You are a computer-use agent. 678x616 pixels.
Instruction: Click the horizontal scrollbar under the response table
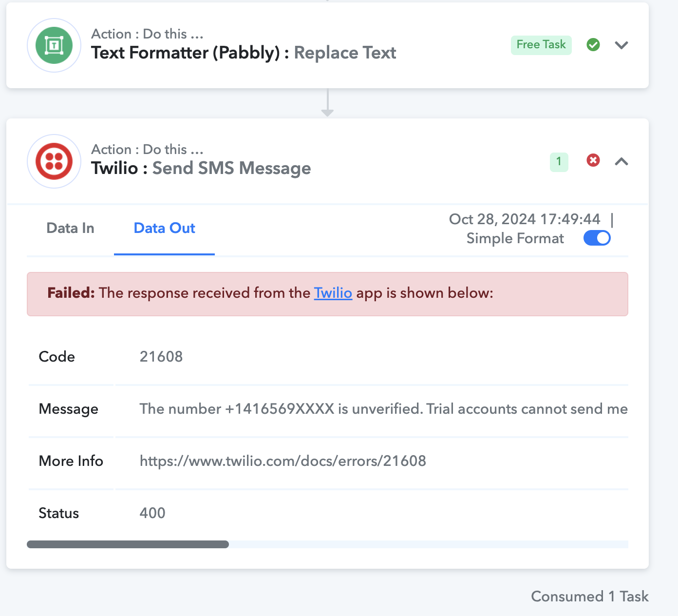tap(128, 544)
